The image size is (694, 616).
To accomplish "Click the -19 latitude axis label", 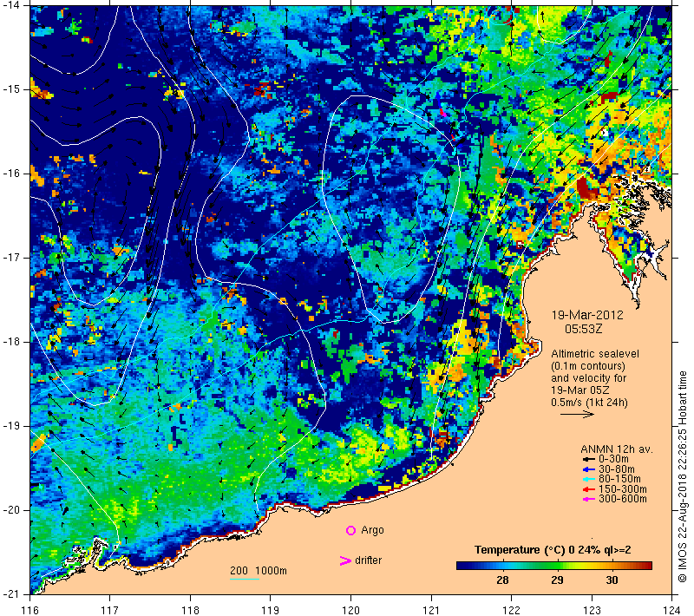I will [x=11, y=426].
